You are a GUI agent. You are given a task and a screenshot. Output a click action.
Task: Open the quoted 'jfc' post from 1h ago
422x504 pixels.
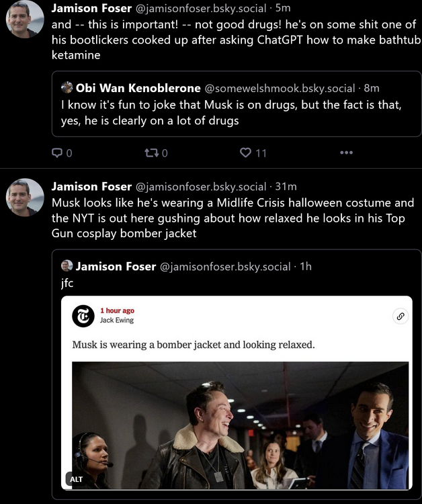tap(235, 282)
